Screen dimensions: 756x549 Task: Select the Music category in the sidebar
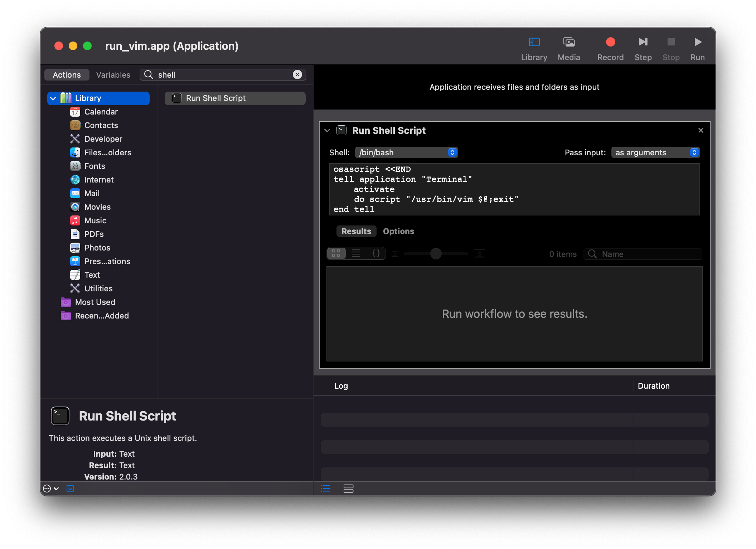click(x=95, y=220)
